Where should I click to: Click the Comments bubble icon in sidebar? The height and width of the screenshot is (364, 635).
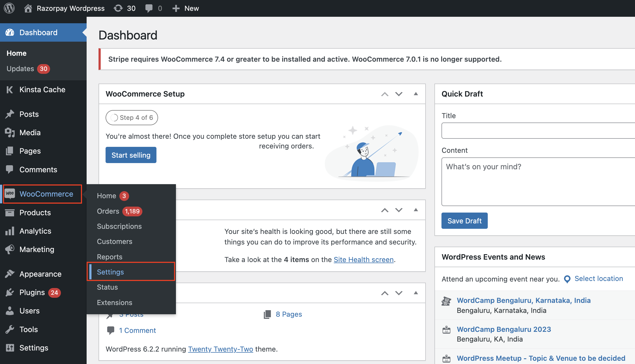pos(10,170)
